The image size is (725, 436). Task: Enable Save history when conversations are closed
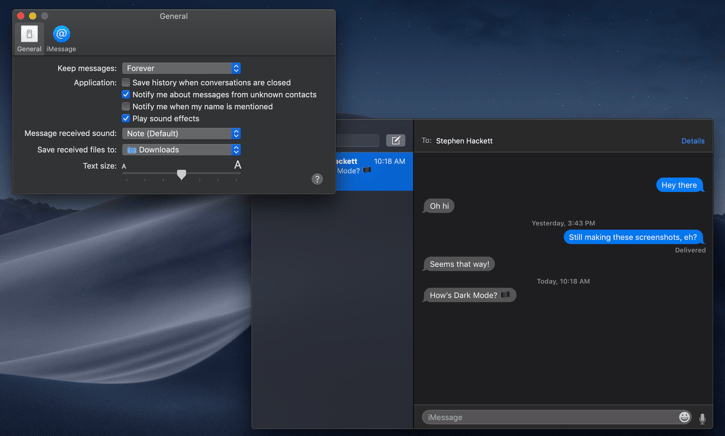coord(126,82)
